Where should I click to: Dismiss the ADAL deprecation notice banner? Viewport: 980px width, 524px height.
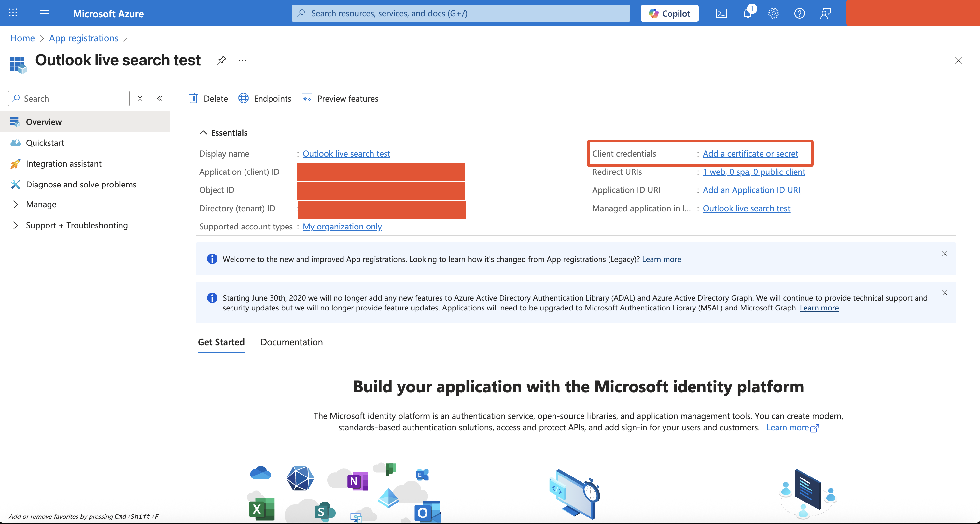945,293
